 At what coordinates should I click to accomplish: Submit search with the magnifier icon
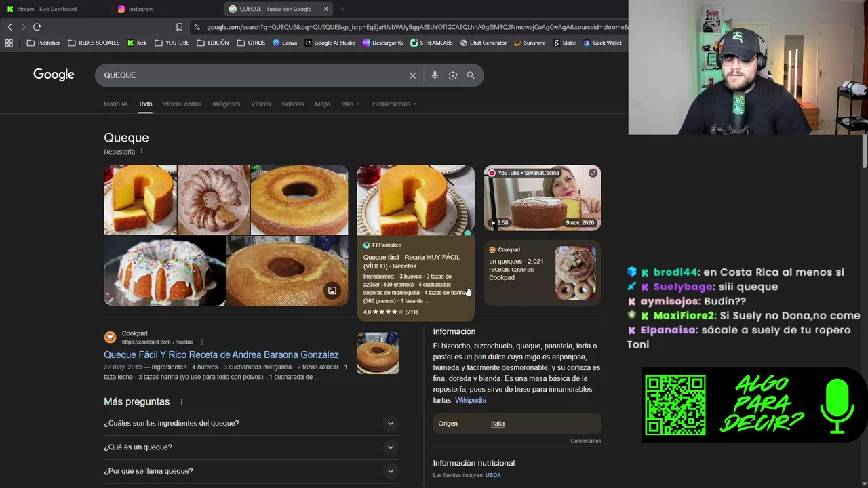[471, 75]
